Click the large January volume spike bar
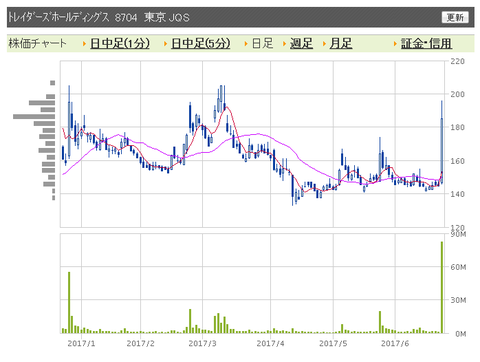The height and width of the screenshot is (362, 480). click(69, 303)
